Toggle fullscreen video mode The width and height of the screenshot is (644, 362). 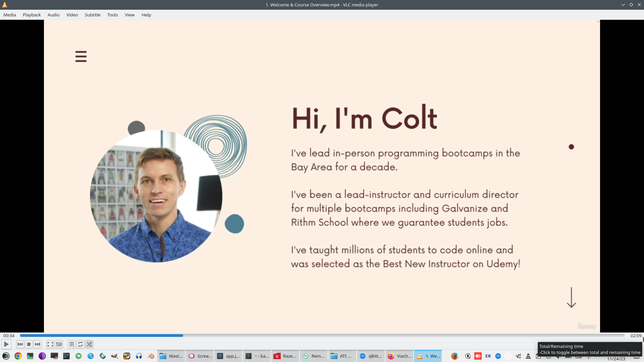[50, 344]
